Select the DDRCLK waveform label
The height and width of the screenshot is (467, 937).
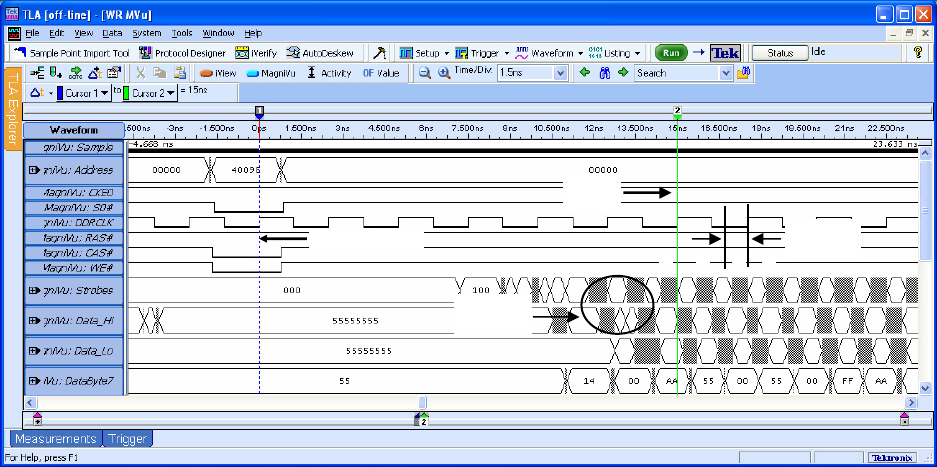[x=74, y=222]
